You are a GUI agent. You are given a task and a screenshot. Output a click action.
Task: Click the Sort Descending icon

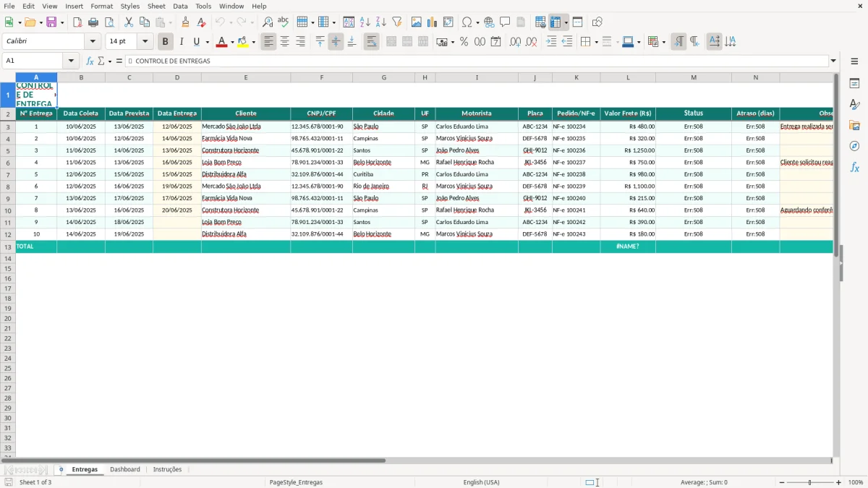[380, 22]
